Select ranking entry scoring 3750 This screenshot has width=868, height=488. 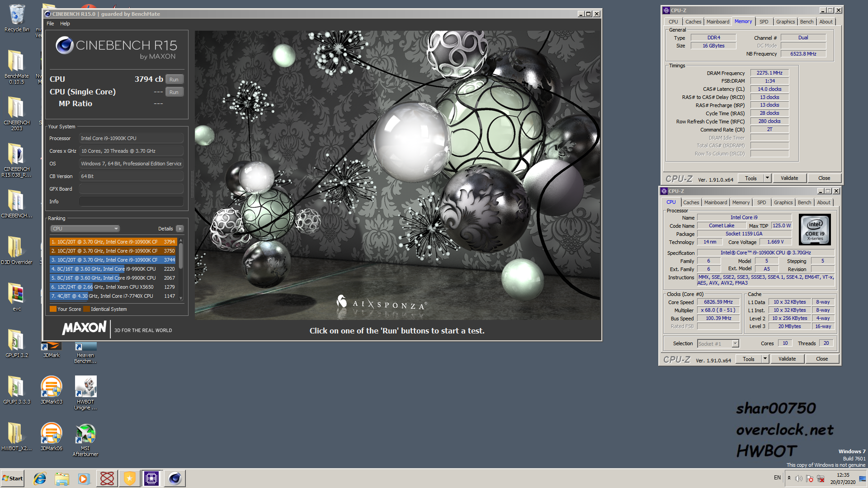click(x=113, y=251)
